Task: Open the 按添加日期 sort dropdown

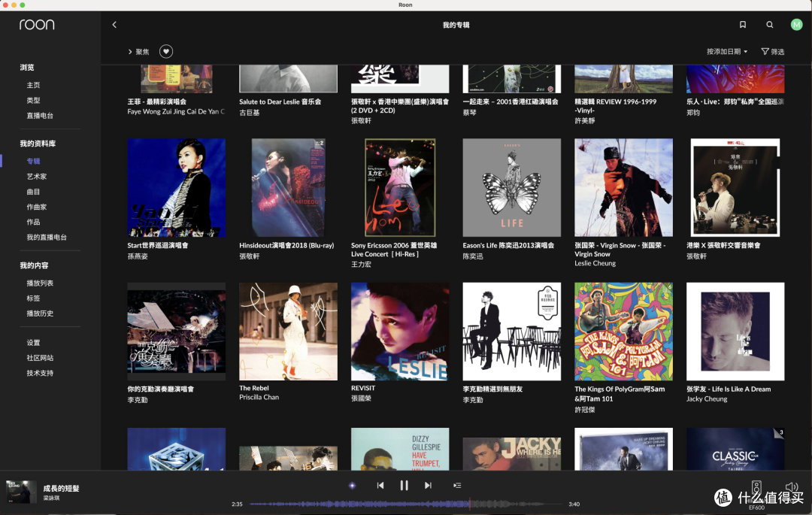Action: coord(727,51)
